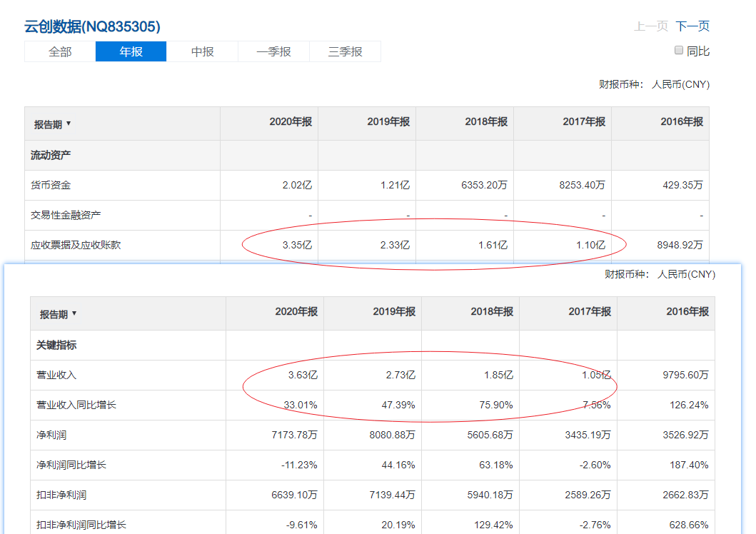Click the 2016年报 header in upper table
Image resolution: width=756 pixels, height=534 pixels.
(x=682, y=121)
